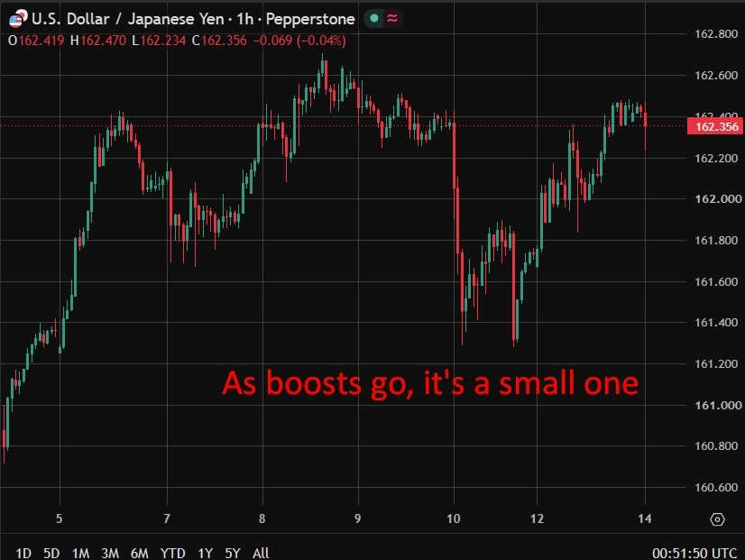Click date label 7 on time axis
The height and width of the screenshot is (560, 745).
(167, 519)
